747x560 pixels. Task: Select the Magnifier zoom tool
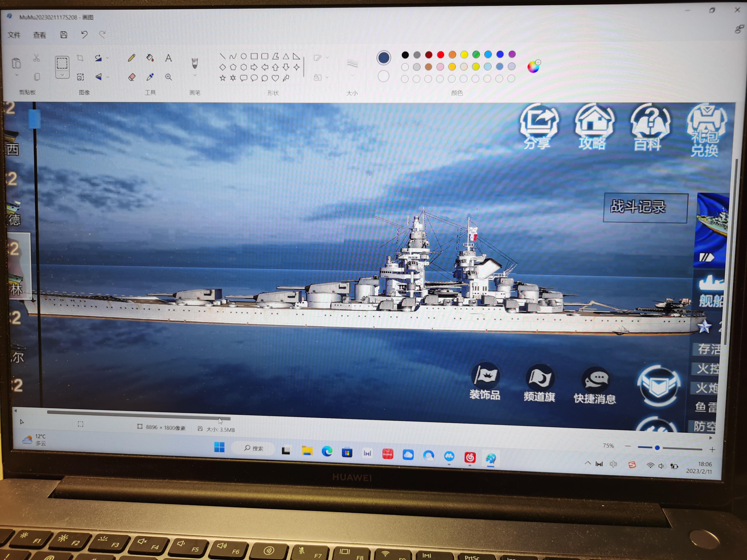pyautogui.click(x=169, y=77)
